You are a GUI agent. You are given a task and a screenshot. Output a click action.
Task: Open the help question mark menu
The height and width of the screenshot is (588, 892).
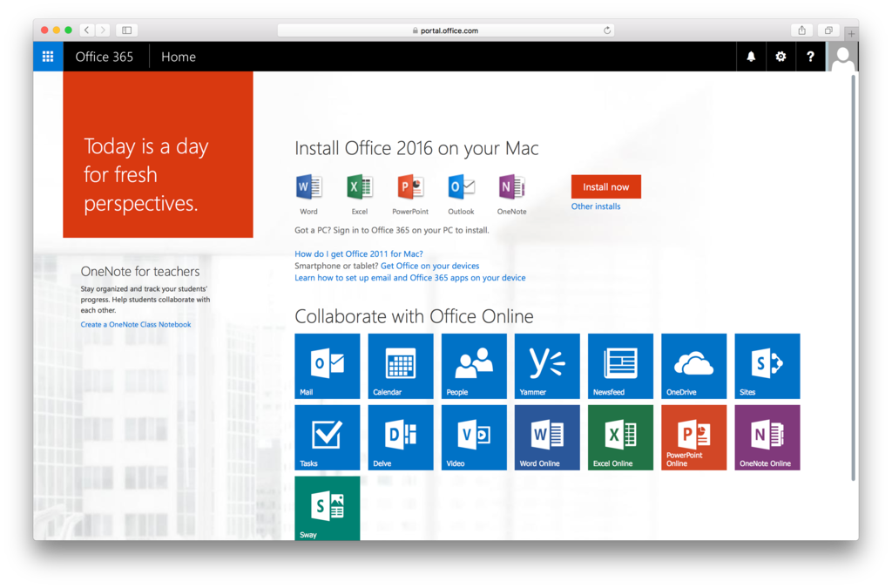810,57
